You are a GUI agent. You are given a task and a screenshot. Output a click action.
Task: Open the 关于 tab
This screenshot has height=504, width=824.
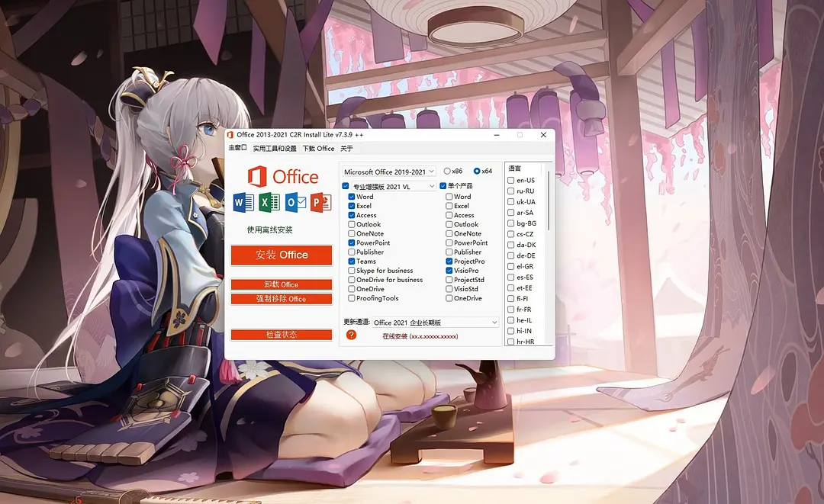pyautogui.click(x=347, y=149)
